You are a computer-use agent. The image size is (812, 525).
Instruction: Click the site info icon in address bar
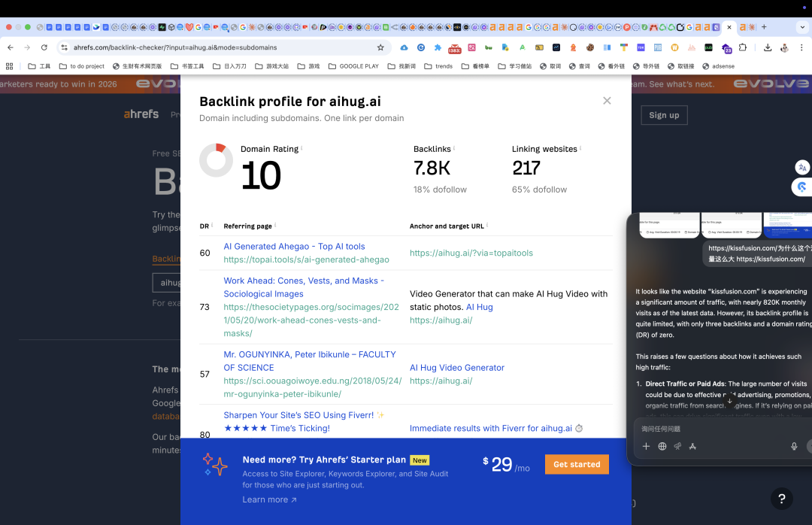pos(64,47)
